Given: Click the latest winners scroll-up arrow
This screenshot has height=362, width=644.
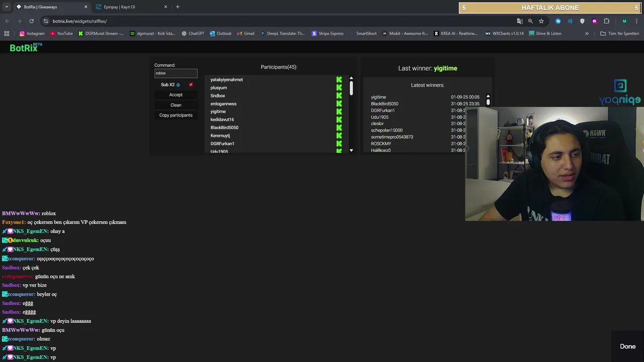Looking at the screenshot, I should [x=488, y=96].
